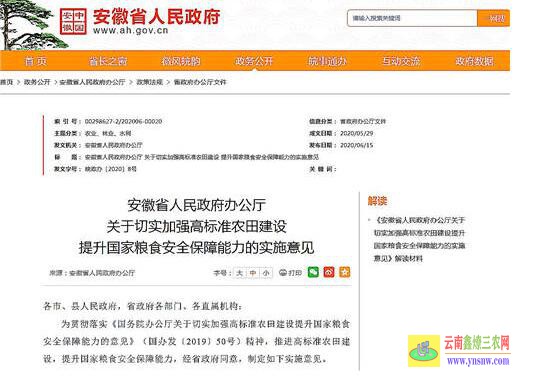Go to 省政府办公厅文件 breadcrumb link
The width and height of the screenshot is (536, 385).
pos(200,82)
